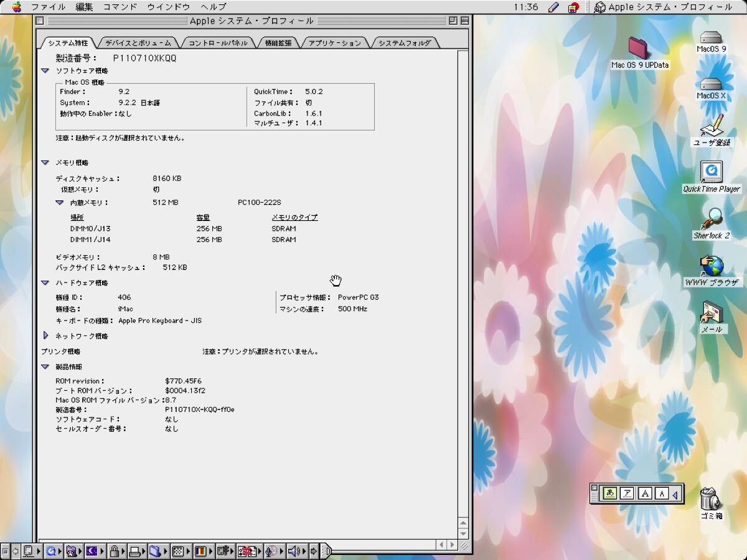Open the ウインドウ menu
This screenshot has width=747, height=560.
(169, 7)
